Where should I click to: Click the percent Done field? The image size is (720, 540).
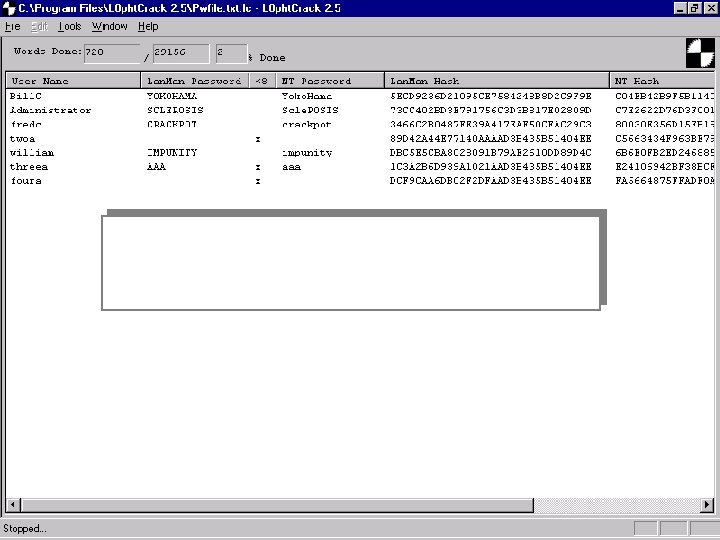point(231,53)
